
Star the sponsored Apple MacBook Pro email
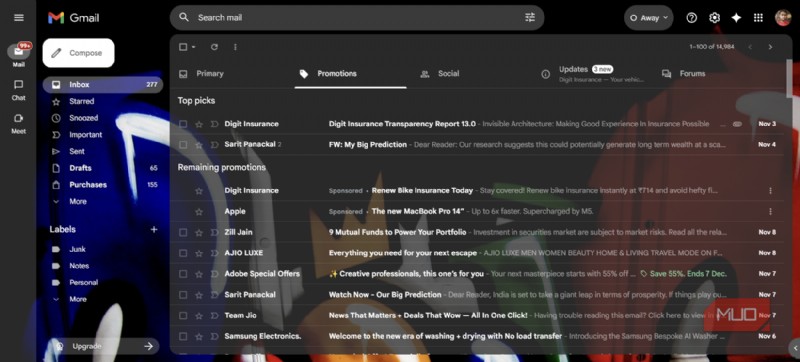tap(199, 212)
